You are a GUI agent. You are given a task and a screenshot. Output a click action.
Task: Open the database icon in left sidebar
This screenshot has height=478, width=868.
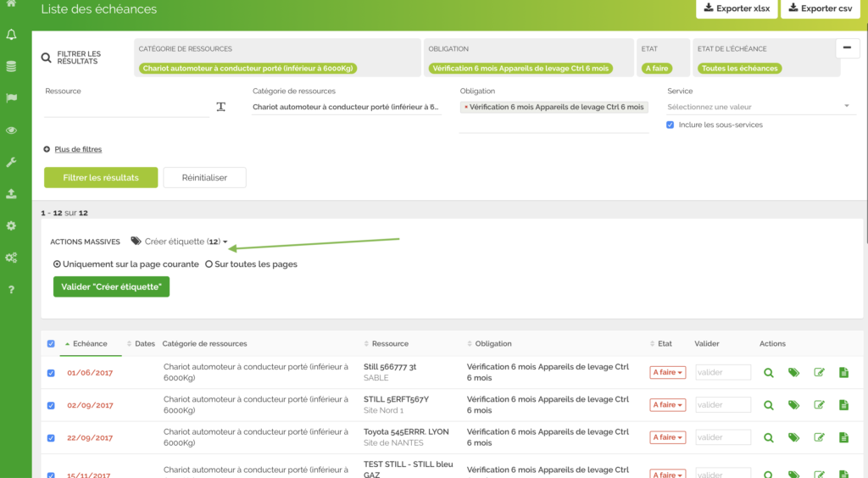11,66
